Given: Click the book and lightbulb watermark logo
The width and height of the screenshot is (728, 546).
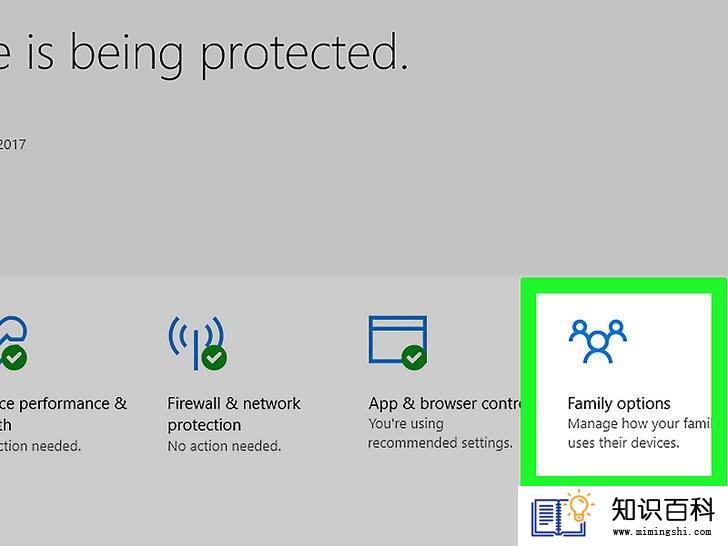Looking at the screenshot, I should [563, 514].
